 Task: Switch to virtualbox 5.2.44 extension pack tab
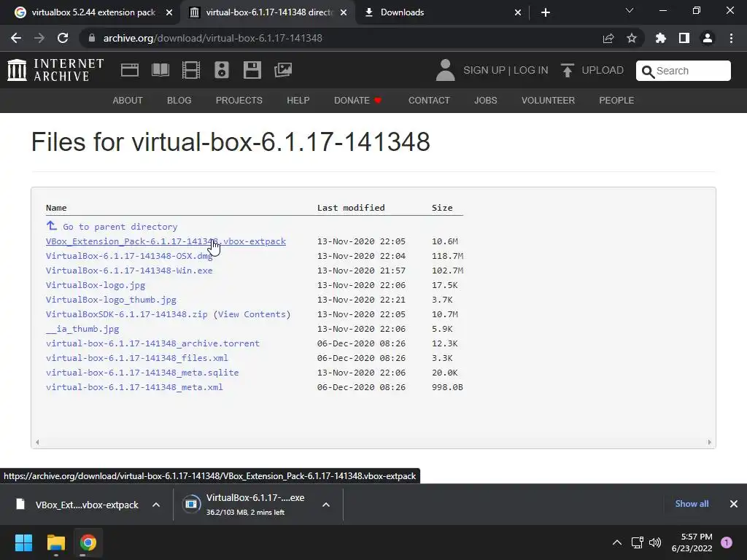93,12
